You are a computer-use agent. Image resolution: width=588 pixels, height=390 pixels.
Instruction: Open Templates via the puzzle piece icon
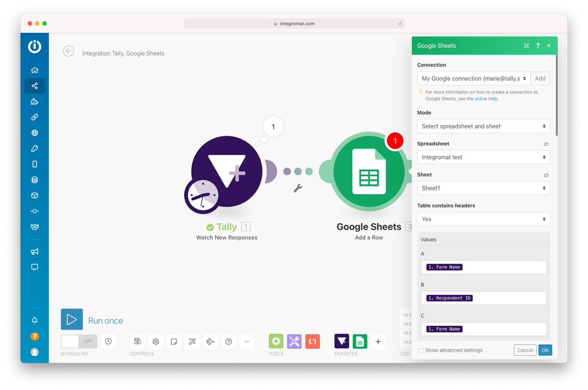click(x=35, y=102)
